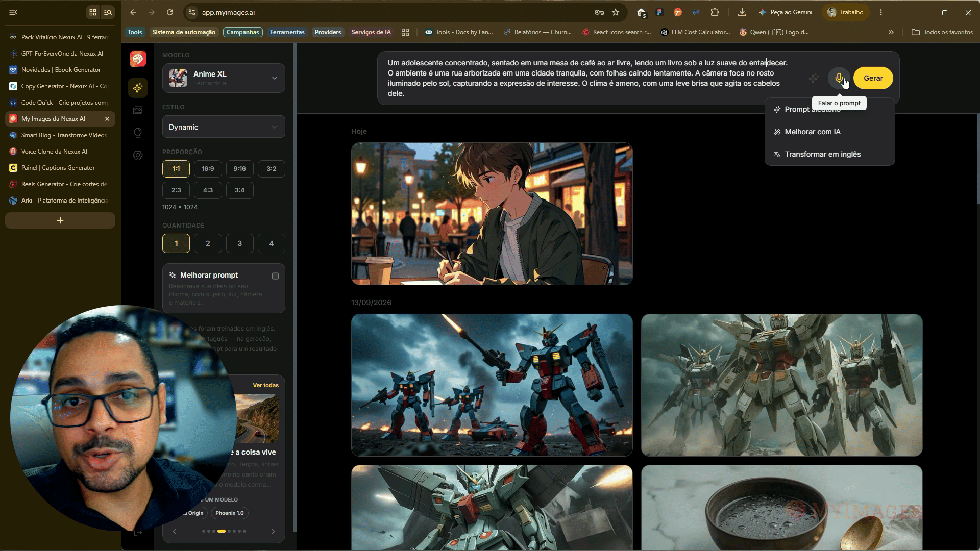Open the browser downloads icon
980x551 pixels.
coord(742,12)
